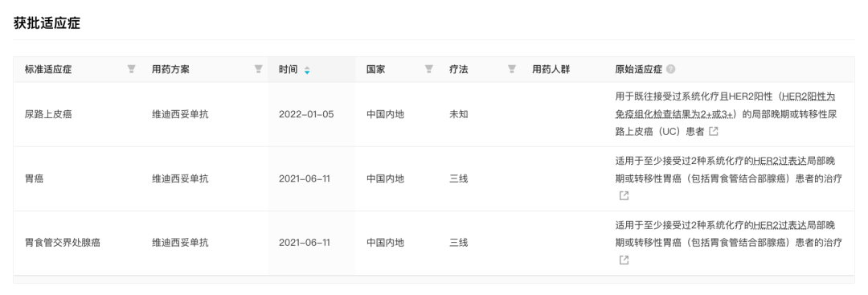Click 三线 in the 胃食管交界处腺癌 row

pyautogui.click(x=459, y=243)
